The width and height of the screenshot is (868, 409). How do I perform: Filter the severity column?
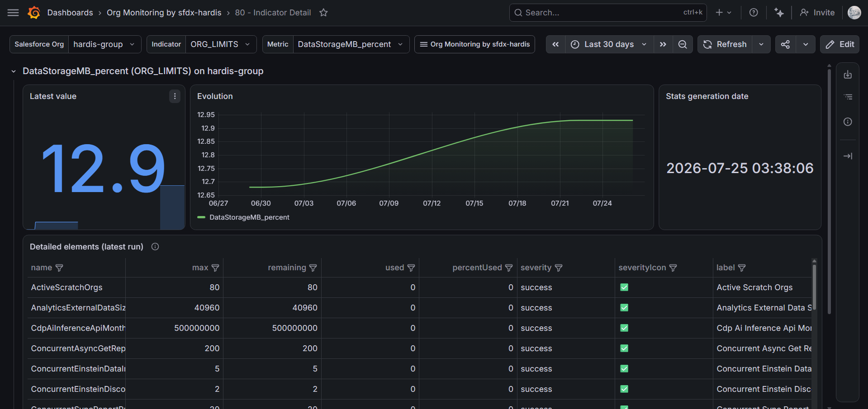pos(559,268)
